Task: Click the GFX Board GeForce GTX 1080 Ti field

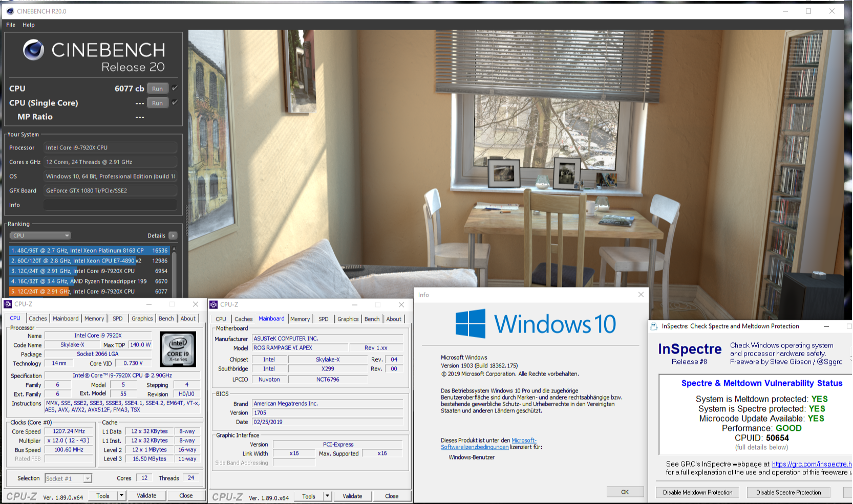Action: (110, 190)
